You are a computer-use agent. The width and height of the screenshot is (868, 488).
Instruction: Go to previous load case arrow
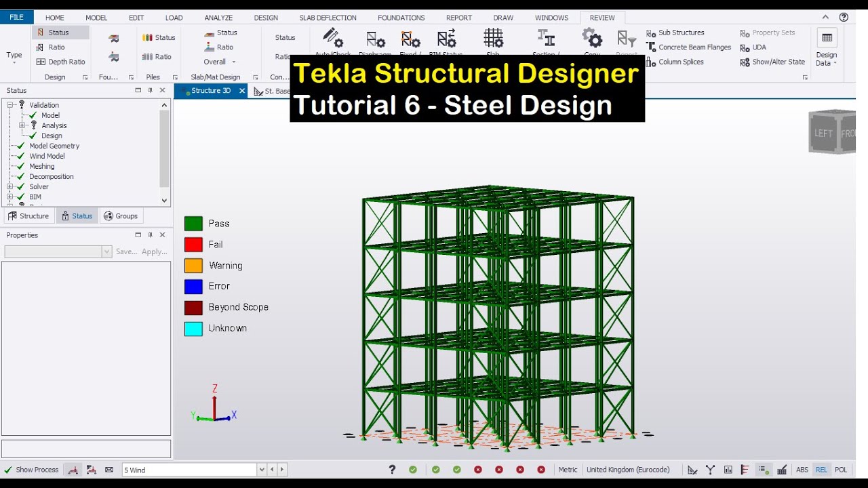pos(272,470)
